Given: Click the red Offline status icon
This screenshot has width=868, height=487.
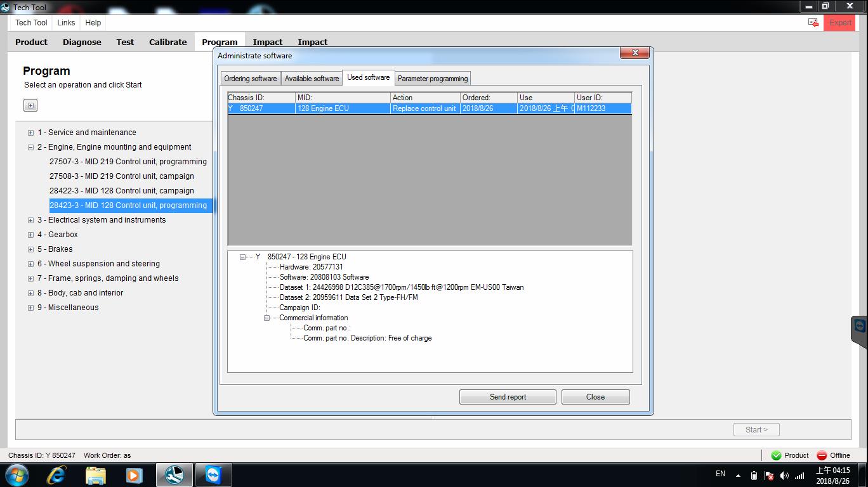Looking at the screenshot, I should [822, 455].
